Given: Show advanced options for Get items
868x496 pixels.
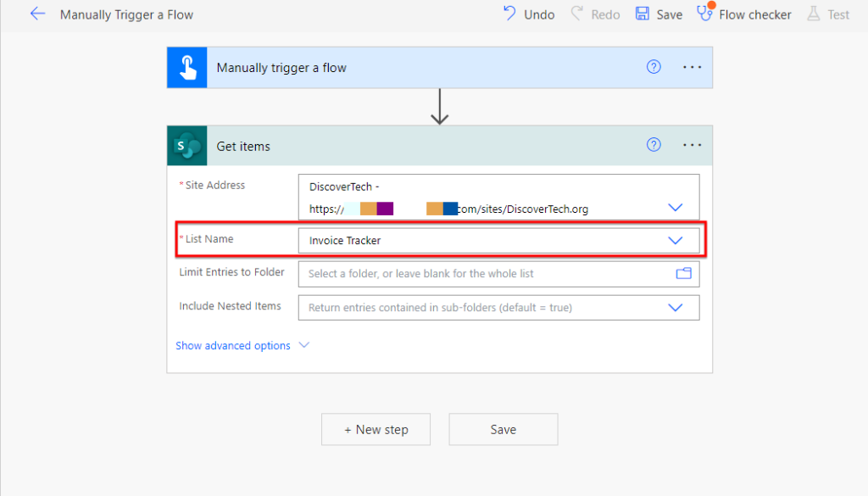Looking at the screenshot, I should point(242,345).
